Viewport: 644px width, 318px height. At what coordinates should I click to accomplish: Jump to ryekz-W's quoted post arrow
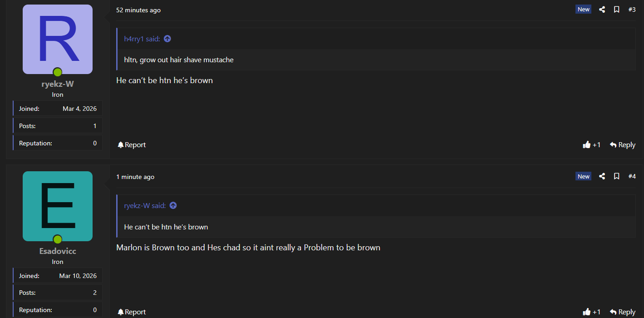point(173,206)
